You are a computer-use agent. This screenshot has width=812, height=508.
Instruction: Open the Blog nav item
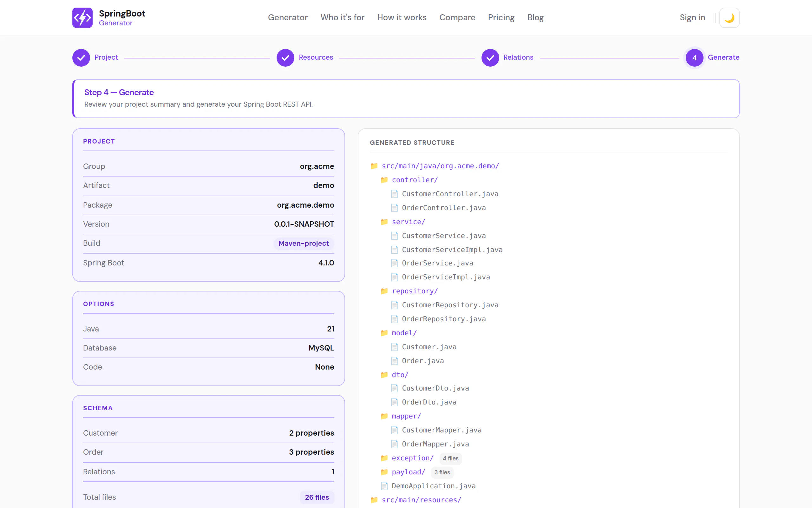coord(535,17)
